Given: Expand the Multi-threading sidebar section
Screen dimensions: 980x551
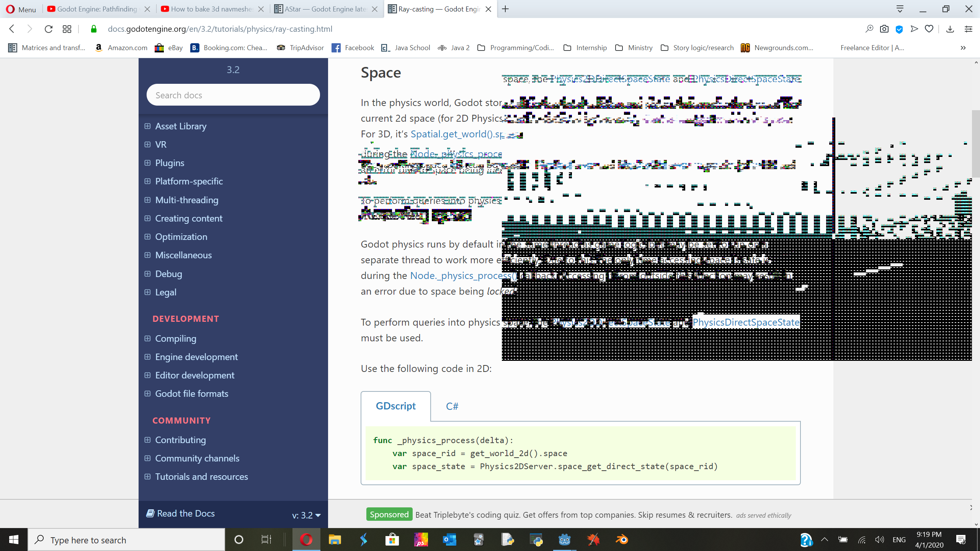Looking at the screenshot, I should 147,200.
